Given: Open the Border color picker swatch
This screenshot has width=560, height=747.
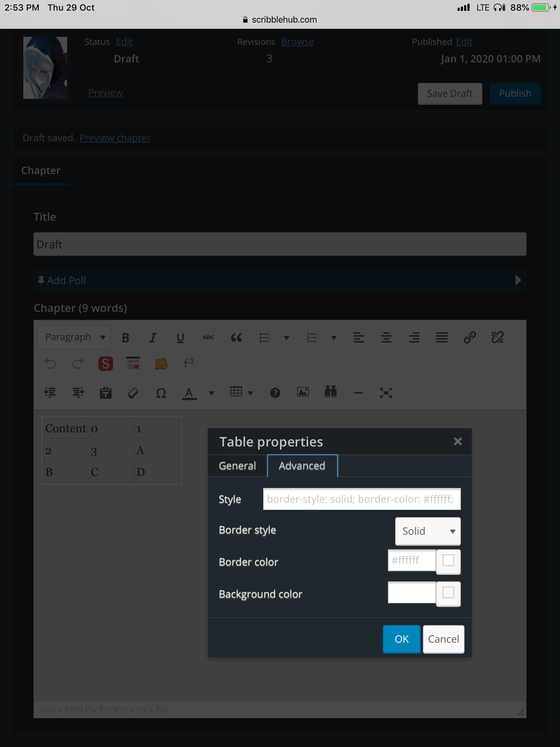Looking at the screenshot, I should point(448,561).
